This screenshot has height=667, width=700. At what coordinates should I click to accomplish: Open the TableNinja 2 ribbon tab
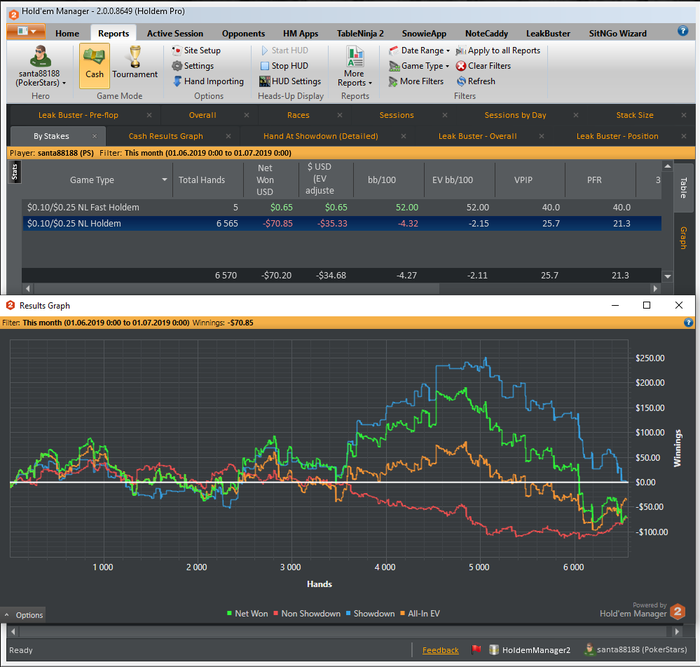coord(360,33)
